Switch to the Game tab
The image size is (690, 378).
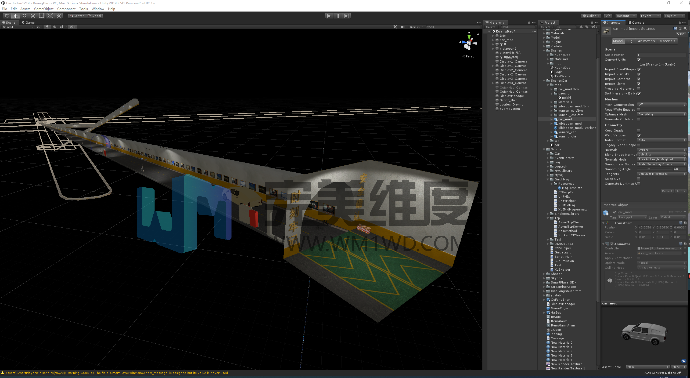[28, 22]
